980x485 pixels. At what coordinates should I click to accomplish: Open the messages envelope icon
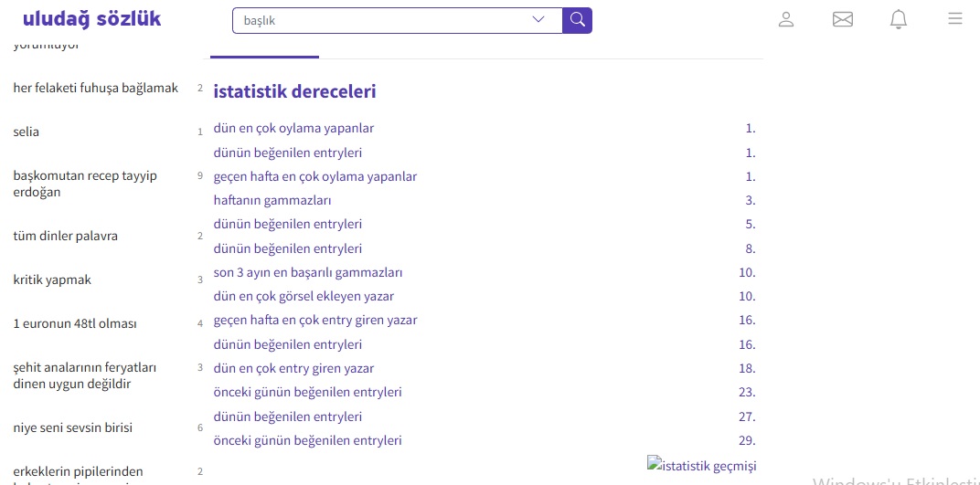coord(843,19)
